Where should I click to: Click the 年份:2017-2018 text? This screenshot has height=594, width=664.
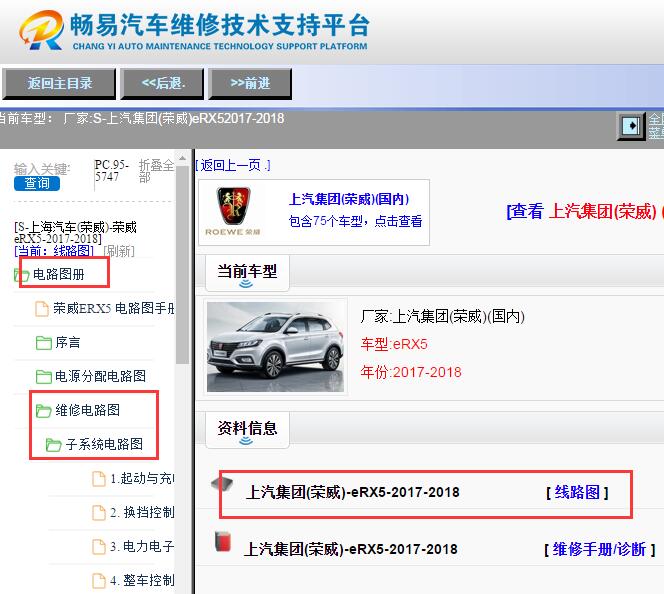(411, 372)
